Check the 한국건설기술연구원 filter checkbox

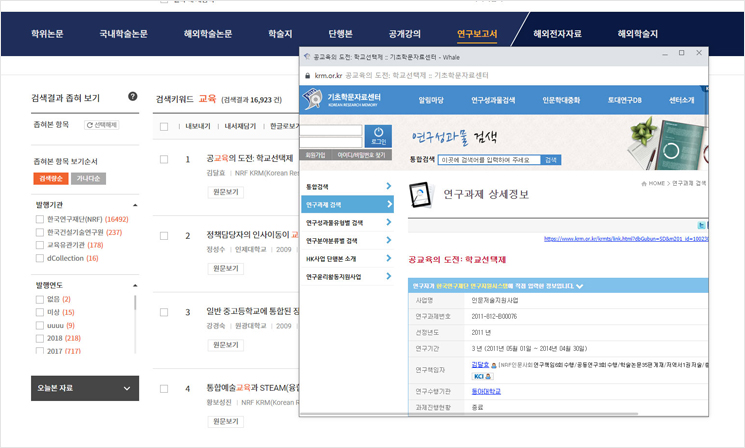[x=40, y=232]
